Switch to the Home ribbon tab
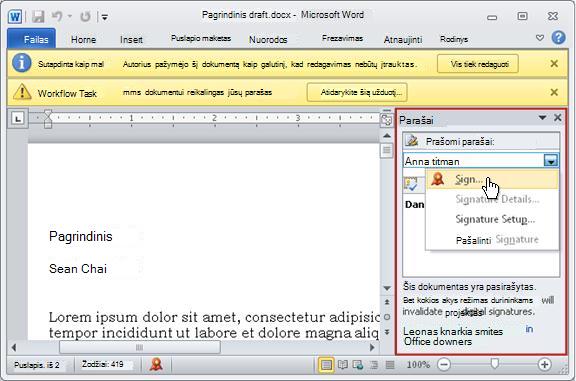The width and height of the screenshot is (576, 381). point(83,39)
